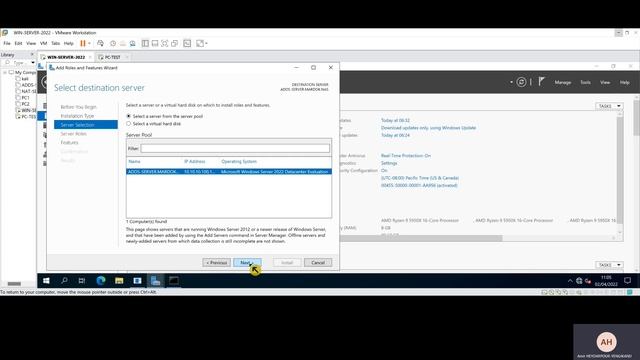Take a snapshot of this virtual machine
Viewport: 640px width, 360px height.
click(x=113, y=43)
